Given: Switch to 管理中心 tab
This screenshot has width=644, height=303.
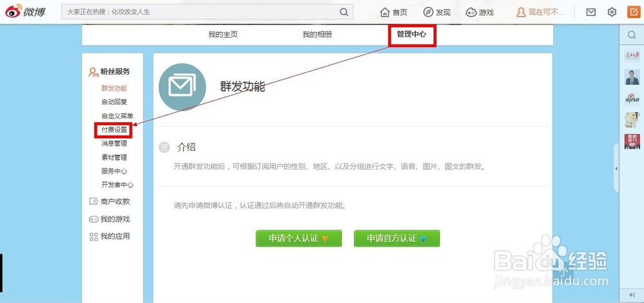Looking at the screenshot, I should click(x=412, y=35).
